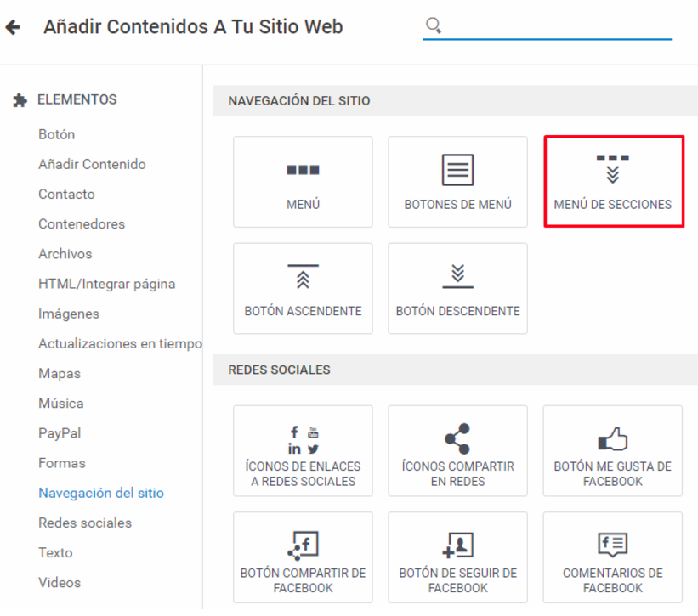Screen dimensions: 698x616
Task: Choose Íconos compartir en redes tile
Action: [x=457, y=450]
